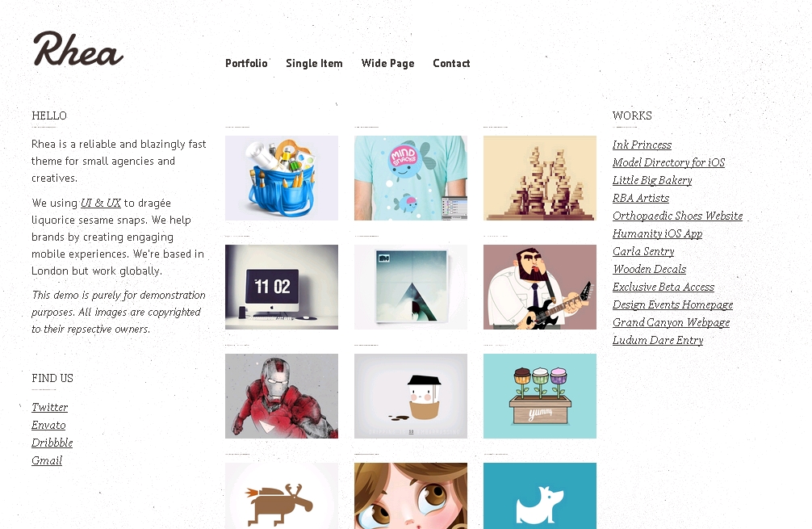Image resolution: width=812 pixels, height=529 pixels.
Task: Open the wooden blocks stack thumbnail
Action: (x=540, y=178)
